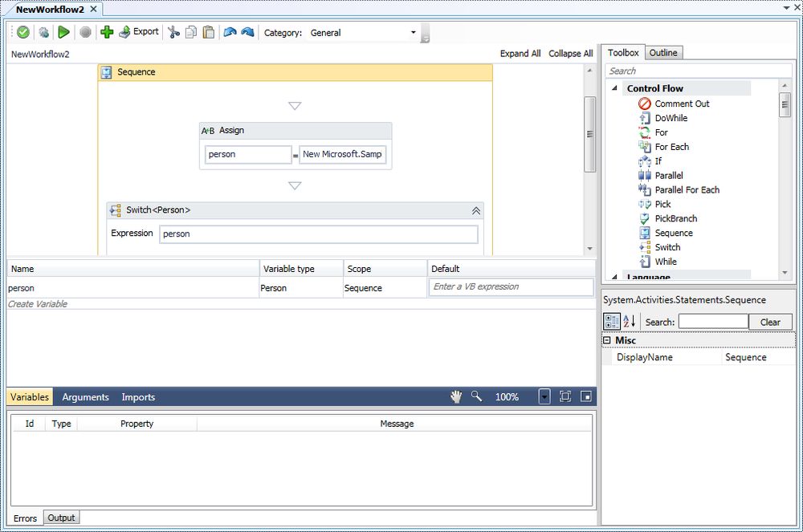Select the Sequence activity header
The width and height of the screenshot is (803, 532).
click(296, 72)
